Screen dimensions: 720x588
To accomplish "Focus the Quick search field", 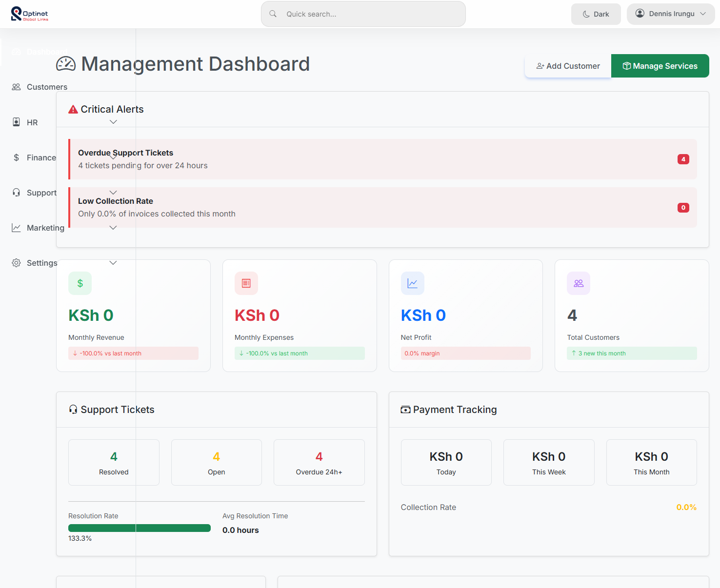I will point(363,14).
